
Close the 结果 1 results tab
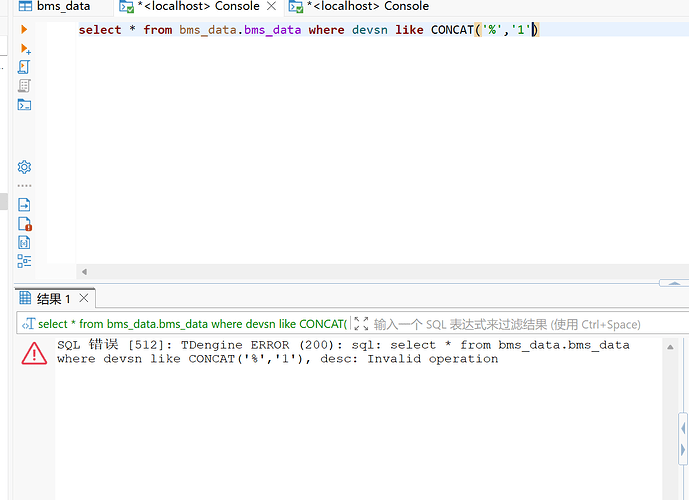84,298
